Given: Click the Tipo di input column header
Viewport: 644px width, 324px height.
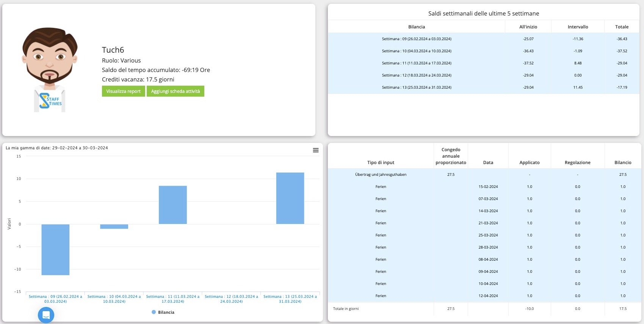Looking at the screenshot, I should [x=381, y=163].
